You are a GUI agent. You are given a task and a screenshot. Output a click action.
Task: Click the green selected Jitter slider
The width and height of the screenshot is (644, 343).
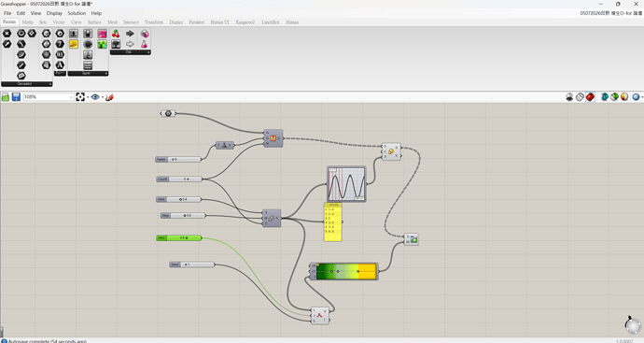coord(179,237)
